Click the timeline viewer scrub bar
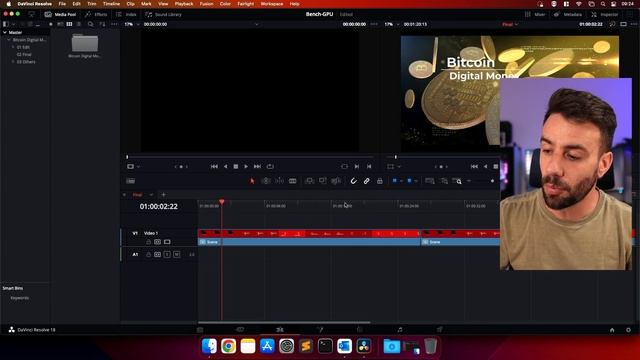Image resolution: width=640 pixels, height=360 pixels. (443, 157)
